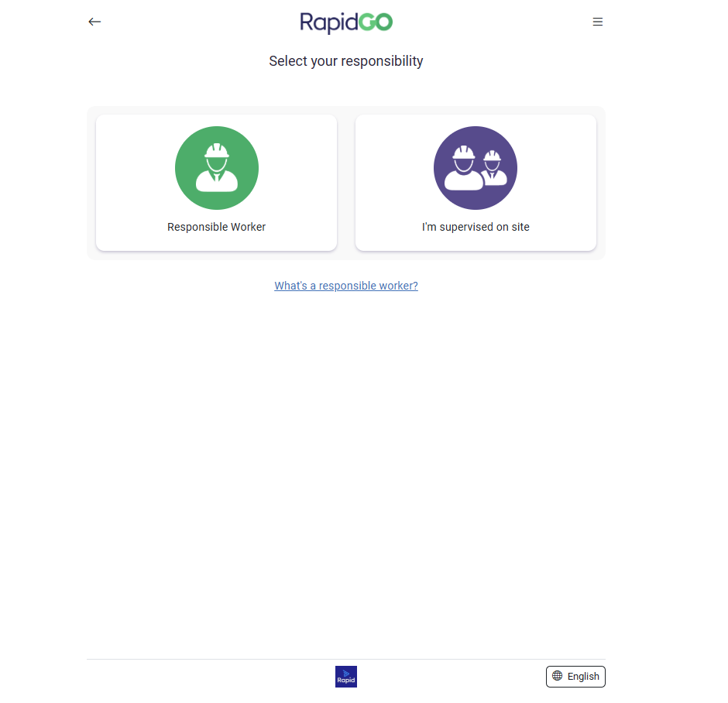
Task: Select the Responsible Worker card
Action: 217,183
